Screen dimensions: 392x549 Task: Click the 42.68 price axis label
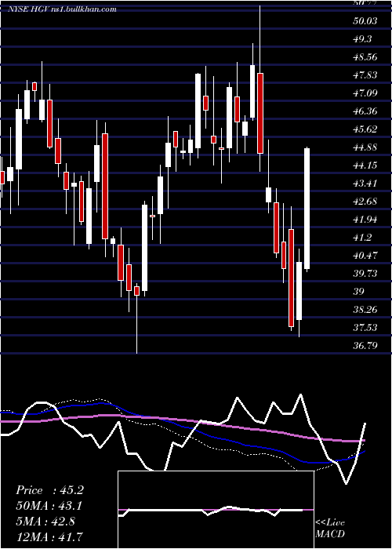pos(365,202)
